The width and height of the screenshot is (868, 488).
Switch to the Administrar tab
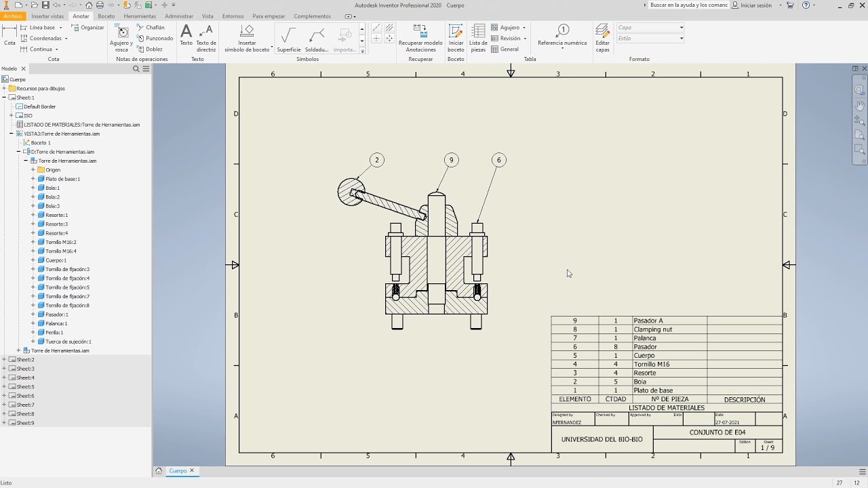(x=179, y=16)
